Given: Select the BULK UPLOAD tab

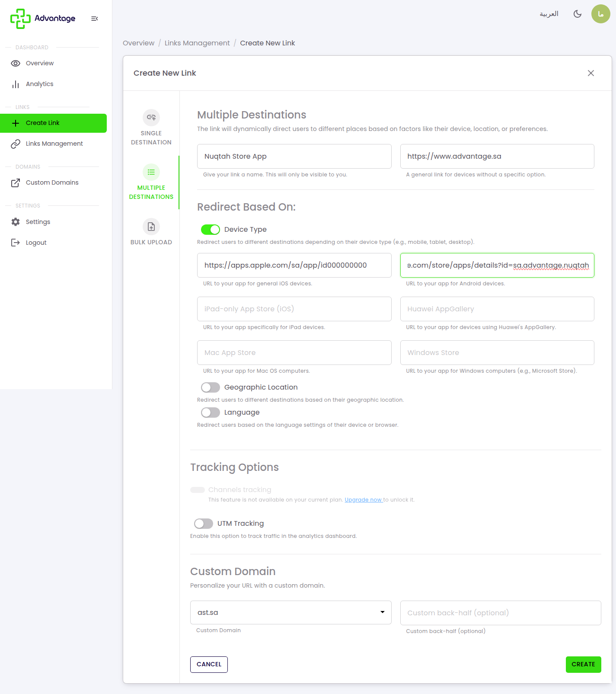Looking at the screenshot, I should tap(151, 232).
